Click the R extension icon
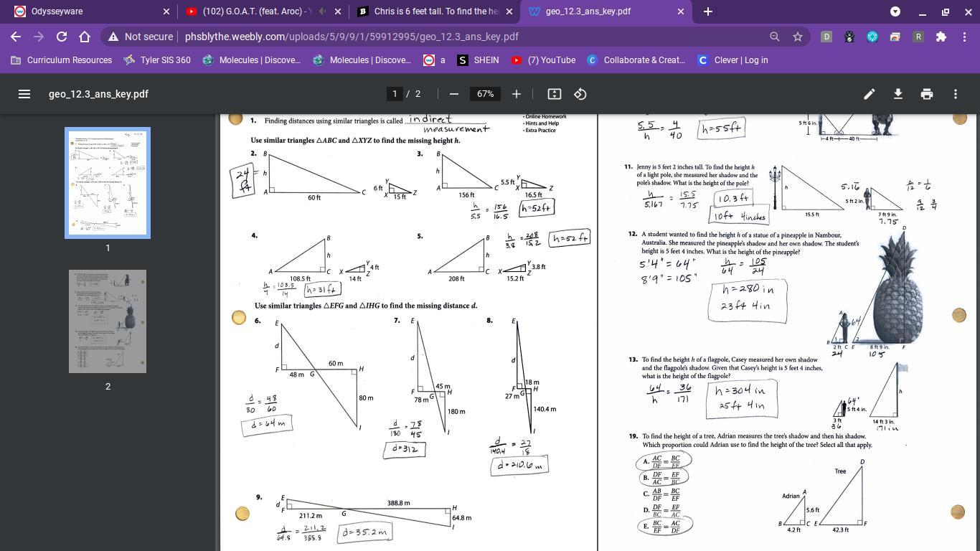The height and width of the screenshot is (551, 980). coord(918,37)
